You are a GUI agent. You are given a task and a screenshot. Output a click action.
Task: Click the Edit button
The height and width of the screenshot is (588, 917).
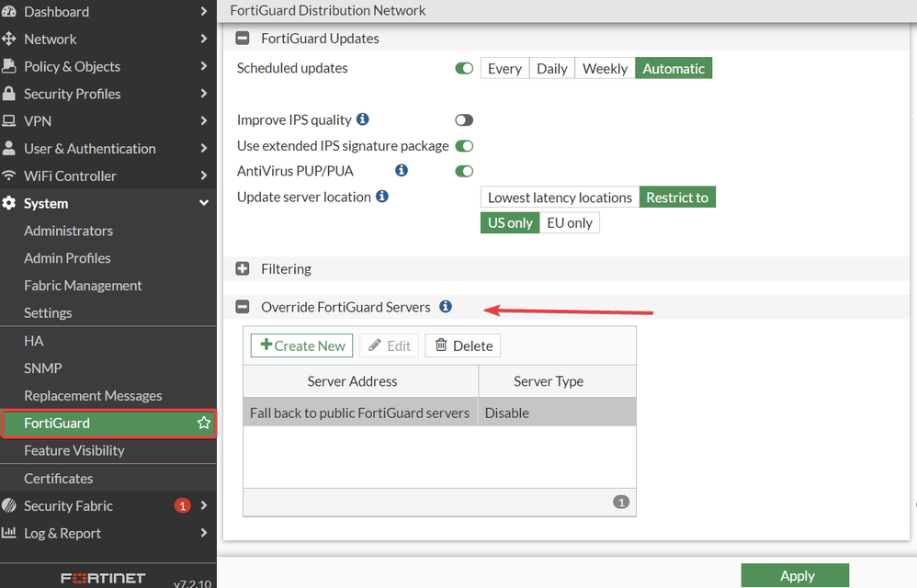pos(389,345)
